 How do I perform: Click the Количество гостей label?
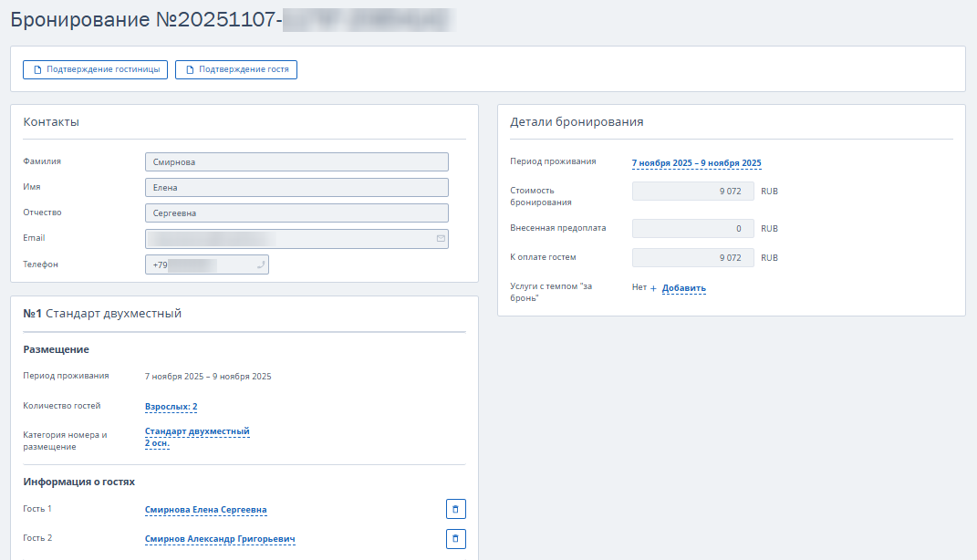click(62, 406)
